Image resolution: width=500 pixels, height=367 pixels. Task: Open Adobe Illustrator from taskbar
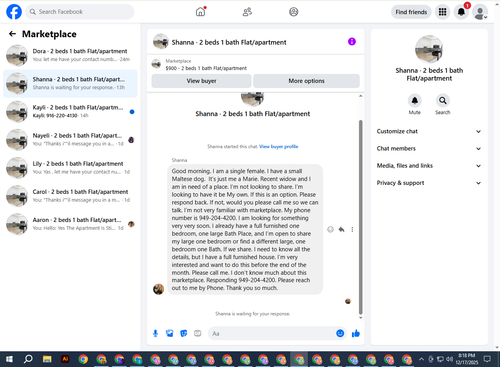[65, 359]
